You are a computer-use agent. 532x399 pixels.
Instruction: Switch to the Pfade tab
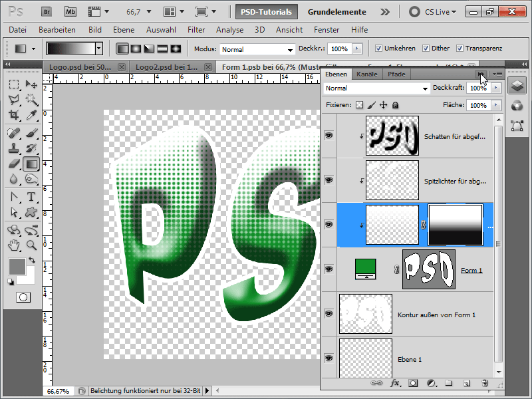click(x=396, y=74)
